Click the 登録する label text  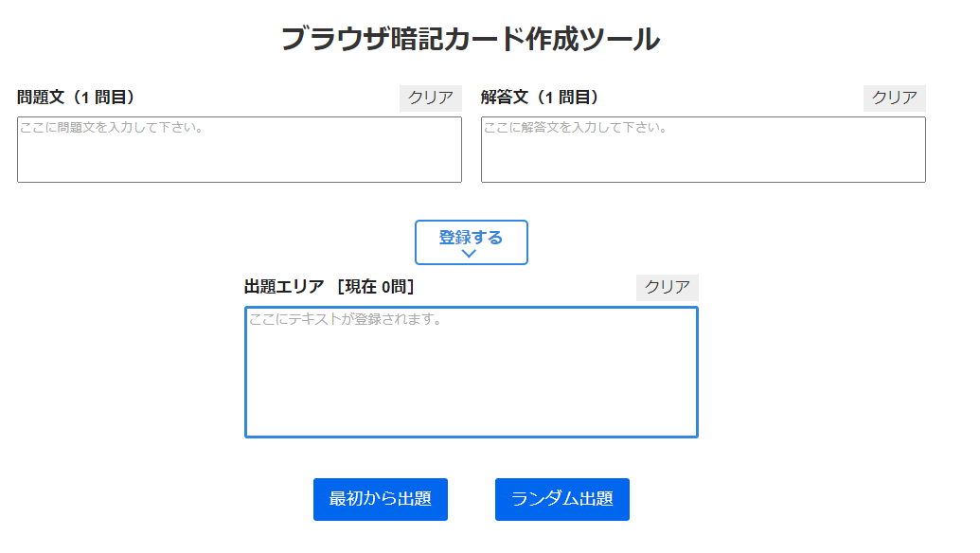tap(470, 234)
